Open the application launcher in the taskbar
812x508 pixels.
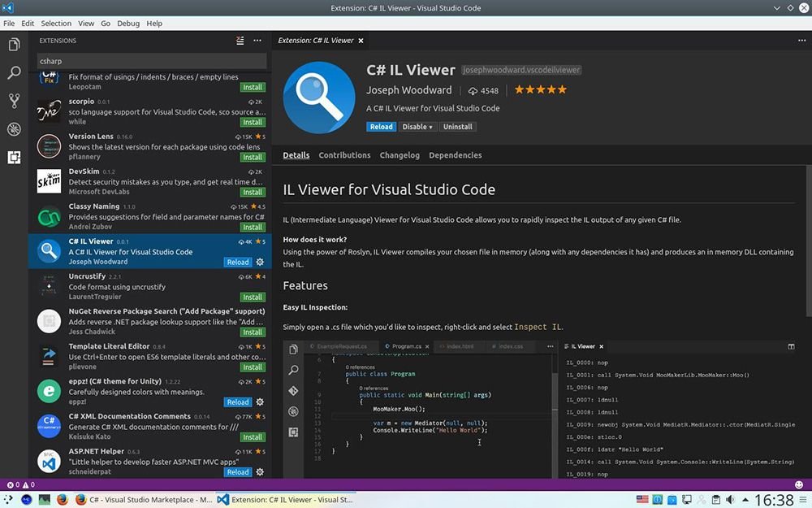pyautogui.click(x=8, y=499)
